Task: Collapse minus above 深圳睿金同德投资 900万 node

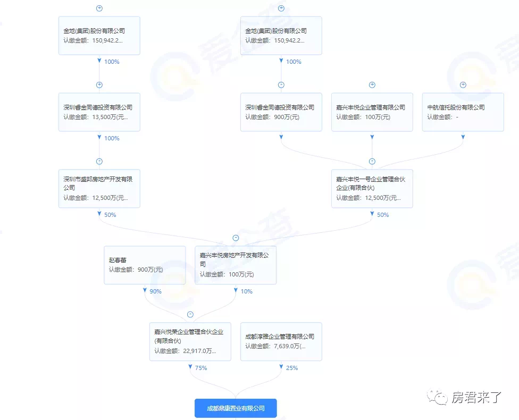Action: click(x=281, y=85)
